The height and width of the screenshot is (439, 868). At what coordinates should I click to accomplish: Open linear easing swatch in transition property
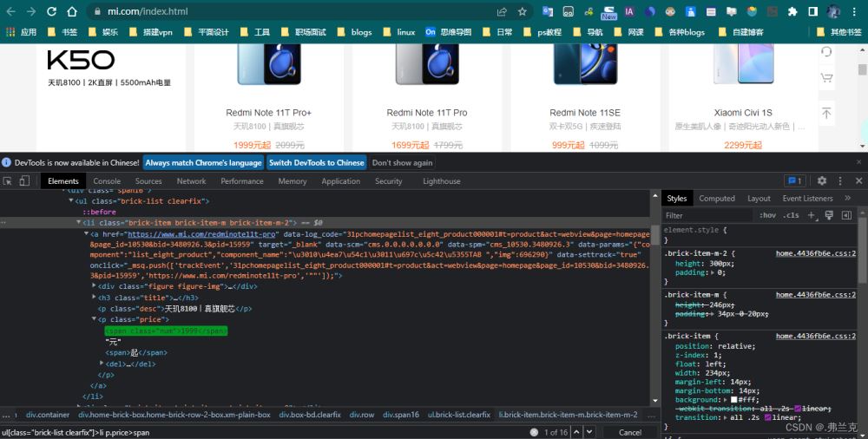click(x=768, y=417)
